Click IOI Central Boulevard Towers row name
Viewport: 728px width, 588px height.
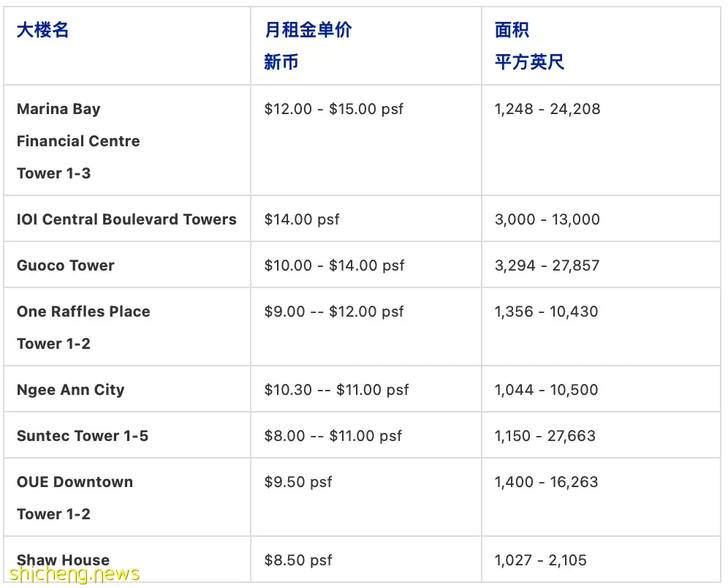click(126, 219)
